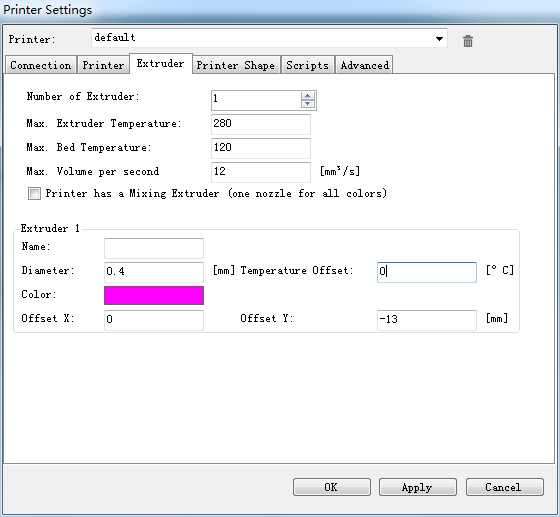
Task: Go to the Scripts tab
Action: click(x=308, y=65)
